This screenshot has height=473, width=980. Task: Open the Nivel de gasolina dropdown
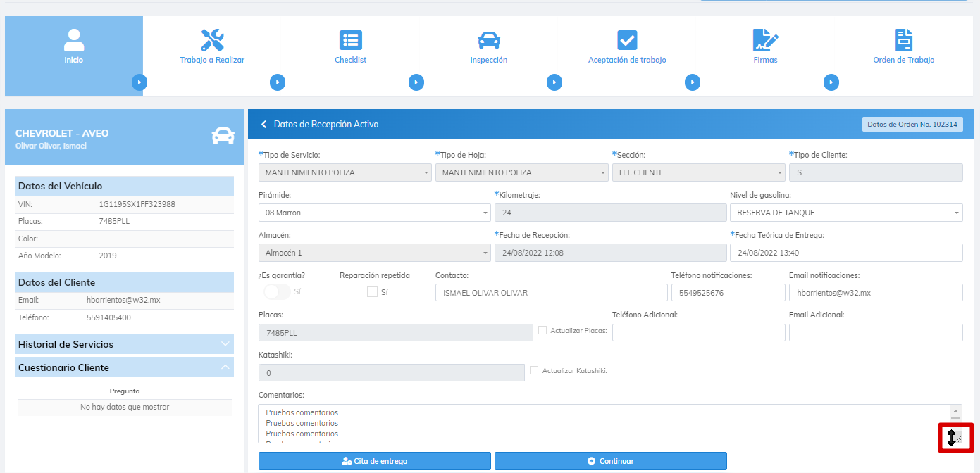[x=846, y=213]
